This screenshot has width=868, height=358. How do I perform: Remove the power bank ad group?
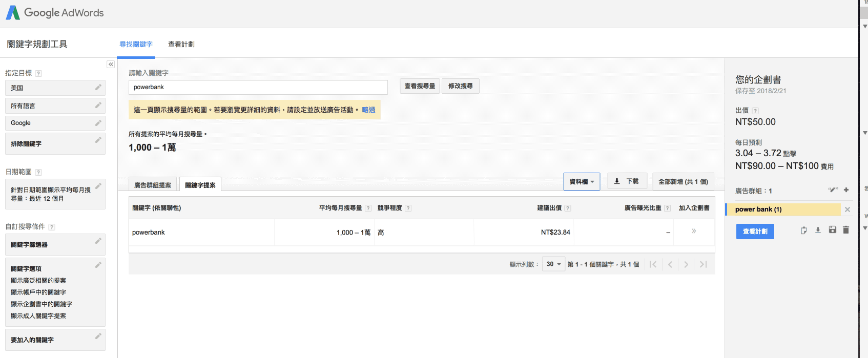(848, 209)
